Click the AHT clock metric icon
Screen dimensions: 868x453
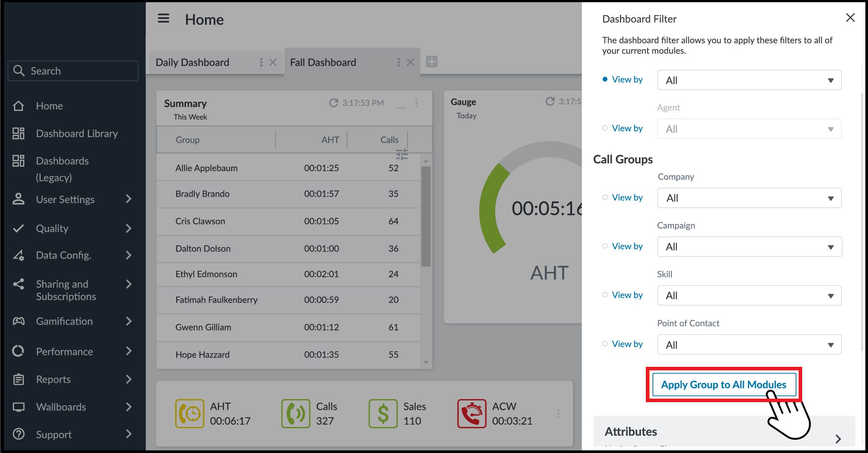190,414
